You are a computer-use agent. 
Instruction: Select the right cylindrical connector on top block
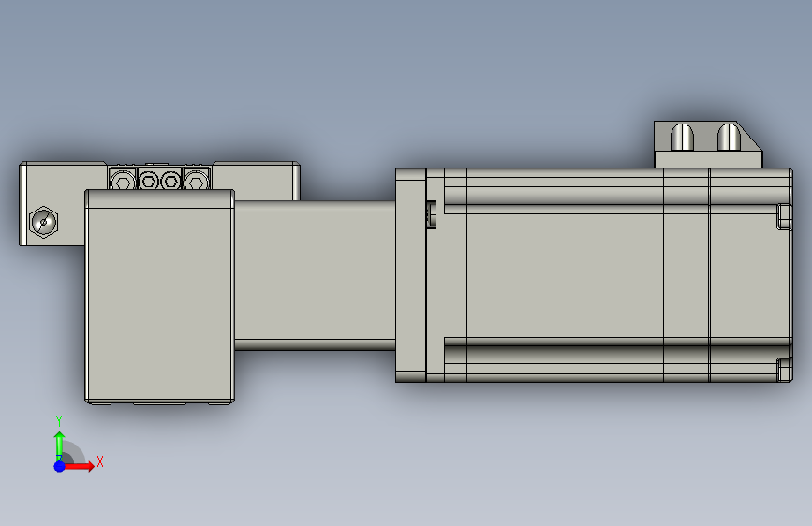(x=729, y=137)
